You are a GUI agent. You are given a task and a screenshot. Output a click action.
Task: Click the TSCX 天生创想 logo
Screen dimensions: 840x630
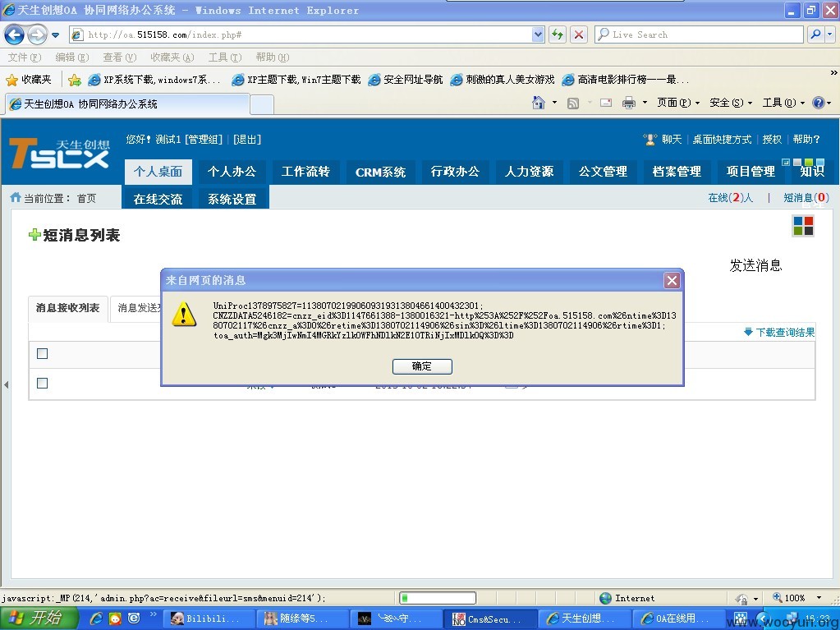[x=59, y=154]
